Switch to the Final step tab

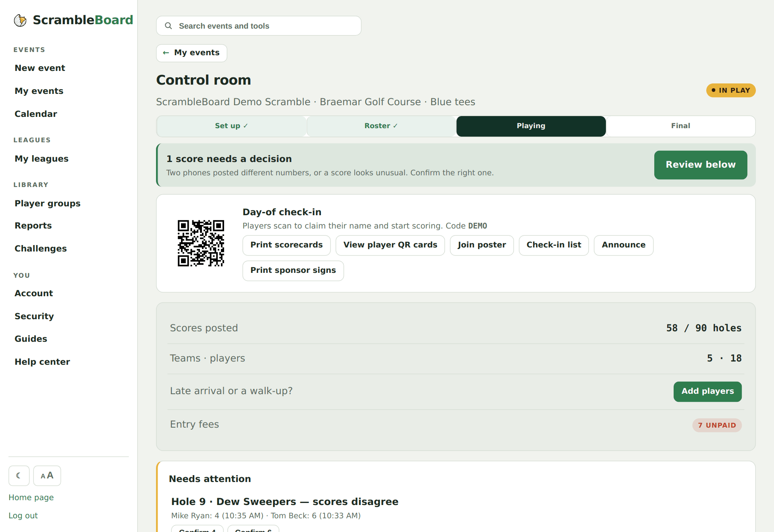(x=680, y=126)
